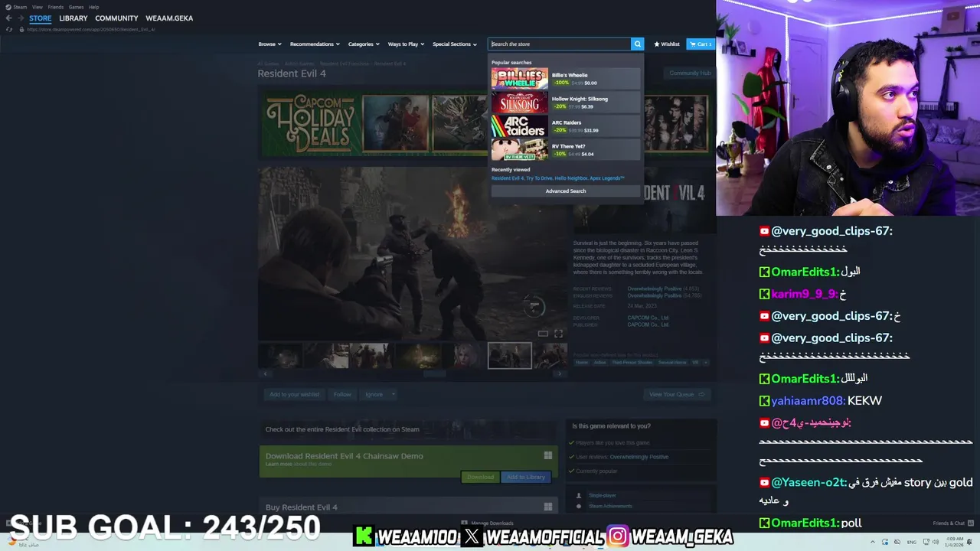
Task: Click thumbnail strip left arrow
Action: click(265, 373)
